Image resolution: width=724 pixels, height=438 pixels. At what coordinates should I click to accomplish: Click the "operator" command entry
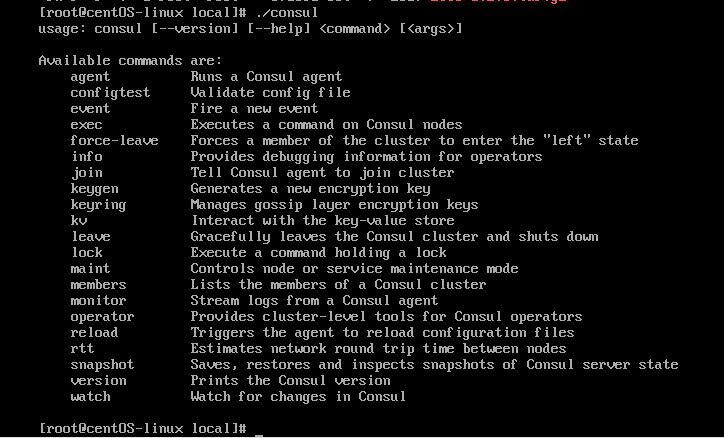[x=102, y=316]
